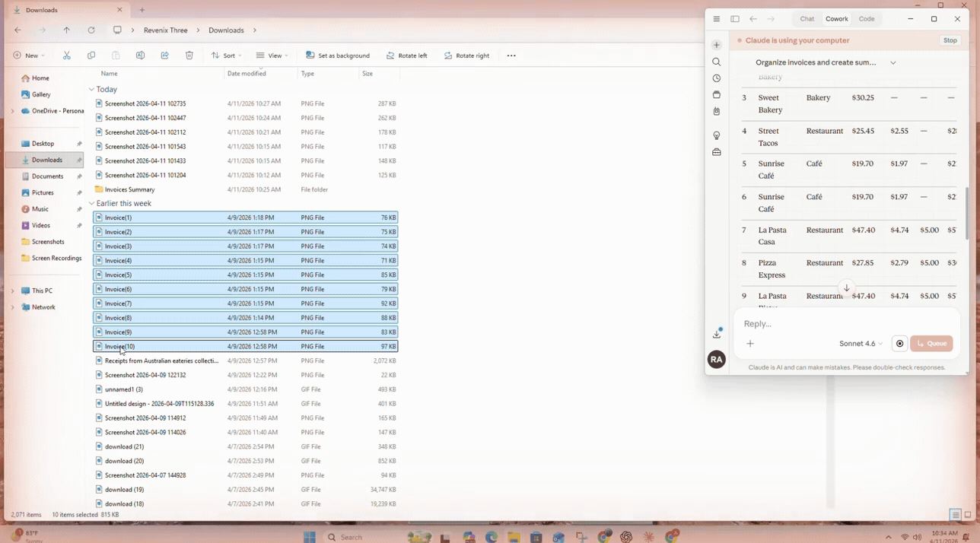Click the Explorer Back arrow
The image size is (980, 543).
pos(17,30)
